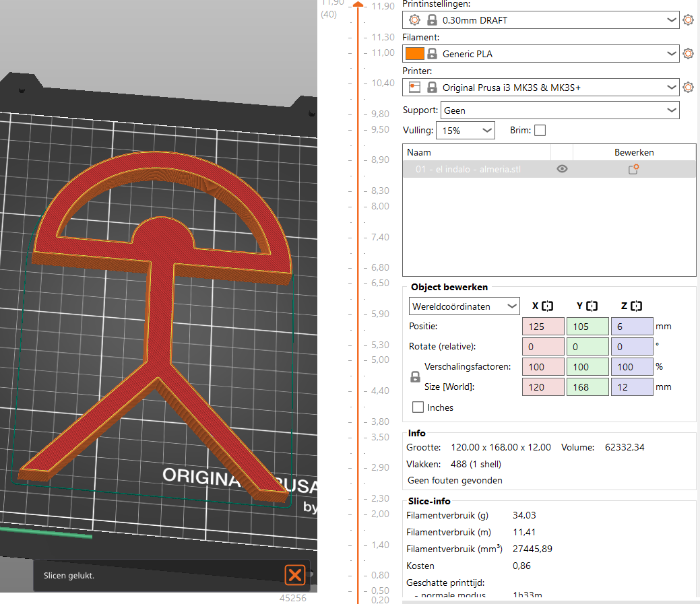Image resolution: width=700 pixels, height=604 pixels.
Task: Open the Support dropdown showing Geen
Action: click(x=560, y=110)
